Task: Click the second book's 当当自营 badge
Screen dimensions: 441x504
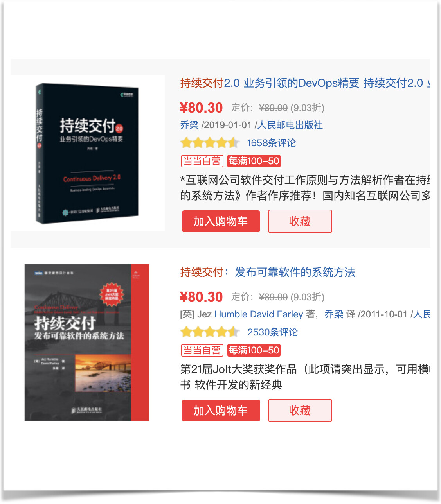Action: click(x=202, y=350)
